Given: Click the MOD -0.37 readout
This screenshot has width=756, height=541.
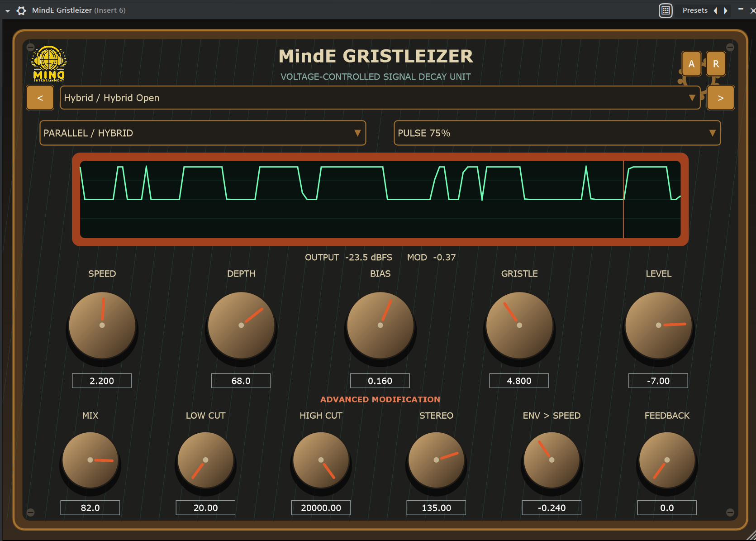Looking at the screenshot, I should 431,258.
